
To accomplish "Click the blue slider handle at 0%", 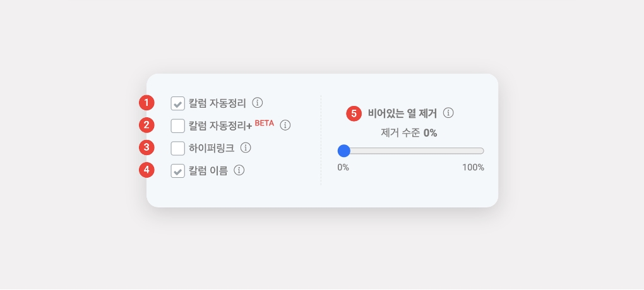I will tap(344, 151).
